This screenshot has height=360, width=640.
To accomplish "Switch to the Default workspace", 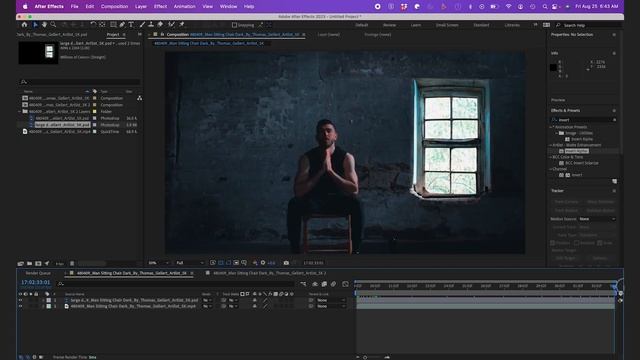I will [362, 25].
